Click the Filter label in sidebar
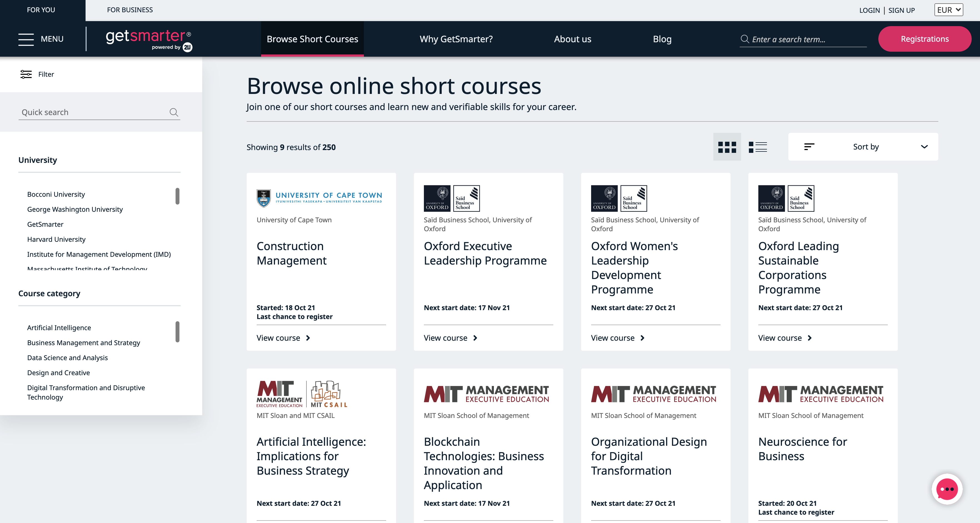 click(46, 74)
